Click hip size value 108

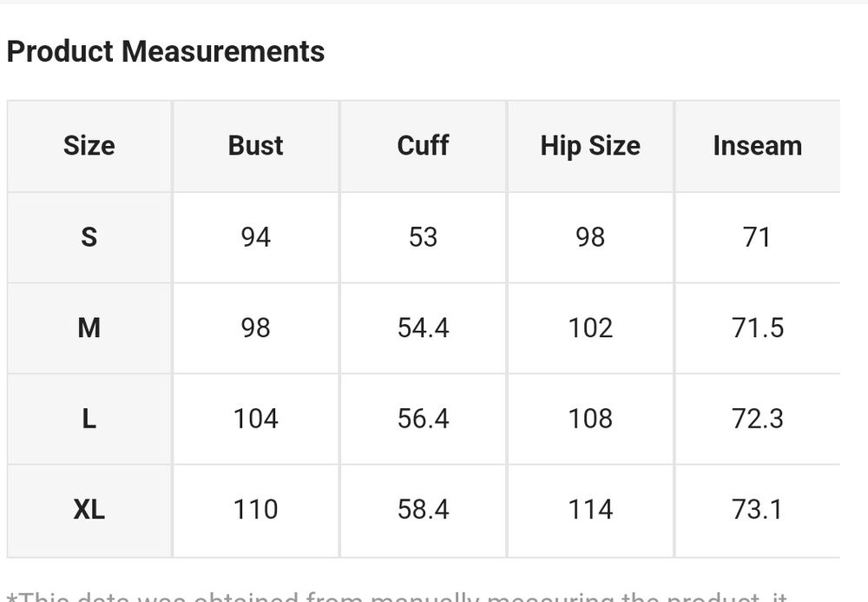[x=590, y=419]
